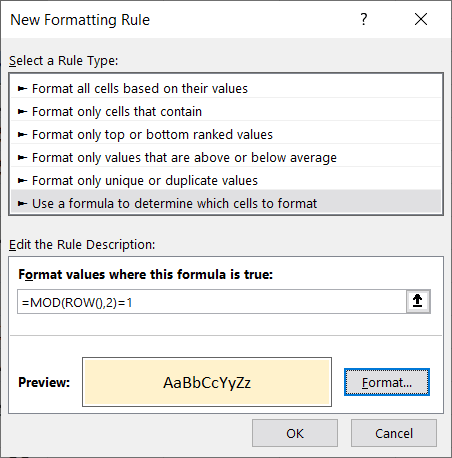452x458 pixels.
Task: Open help with the question mark icon
Action: (364, 19)
